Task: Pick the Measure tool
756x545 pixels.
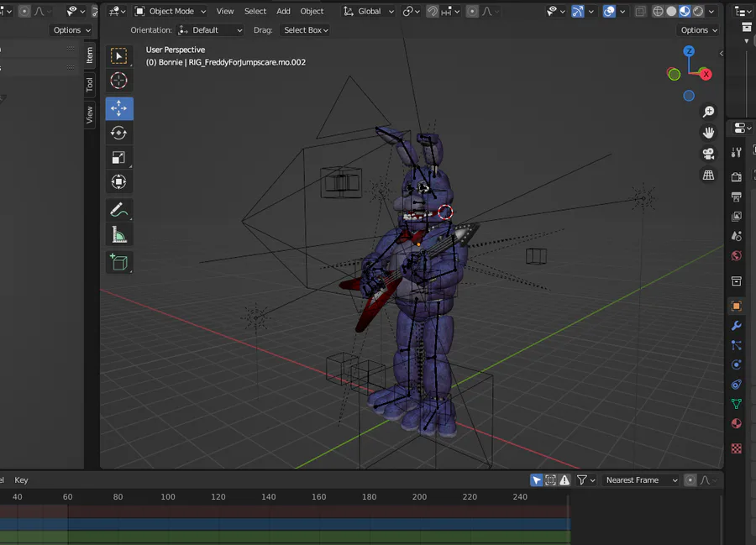Action: (118, 236)
